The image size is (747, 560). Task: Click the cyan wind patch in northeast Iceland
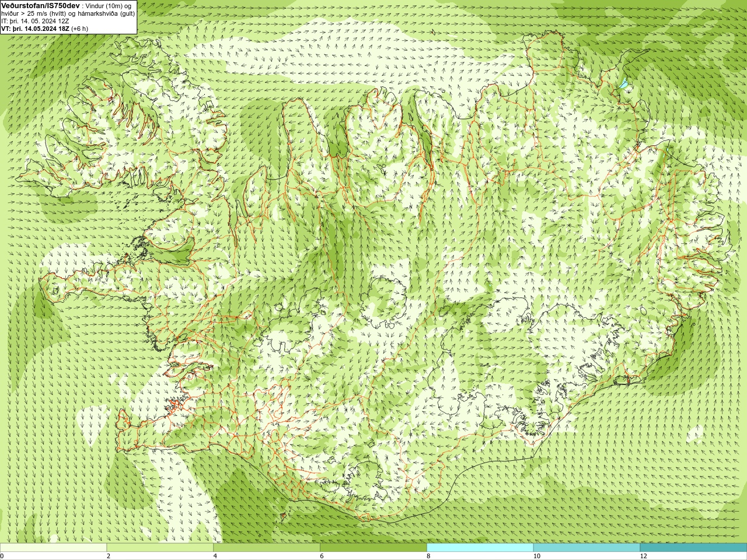pos(624,84)
